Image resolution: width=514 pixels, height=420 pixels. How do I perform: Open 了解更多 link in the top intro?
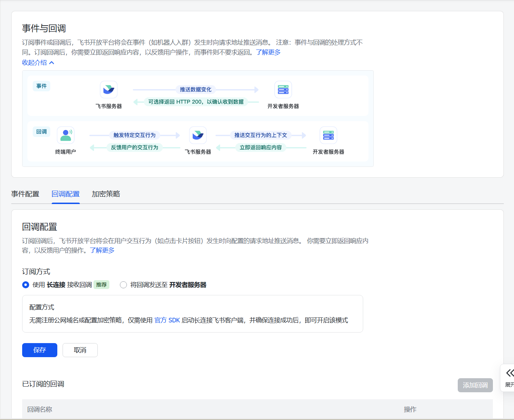pyautogui.click(x=268, y=52)
